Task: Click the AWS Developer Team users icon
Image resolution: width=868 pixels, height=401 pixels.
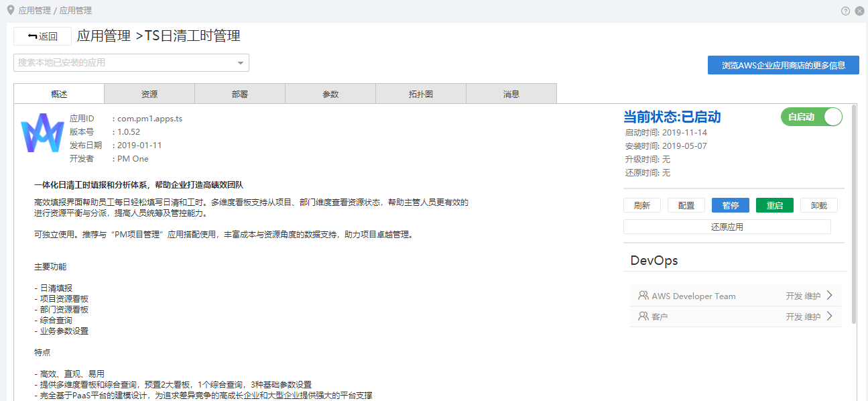Action: (x=643, y=296)
